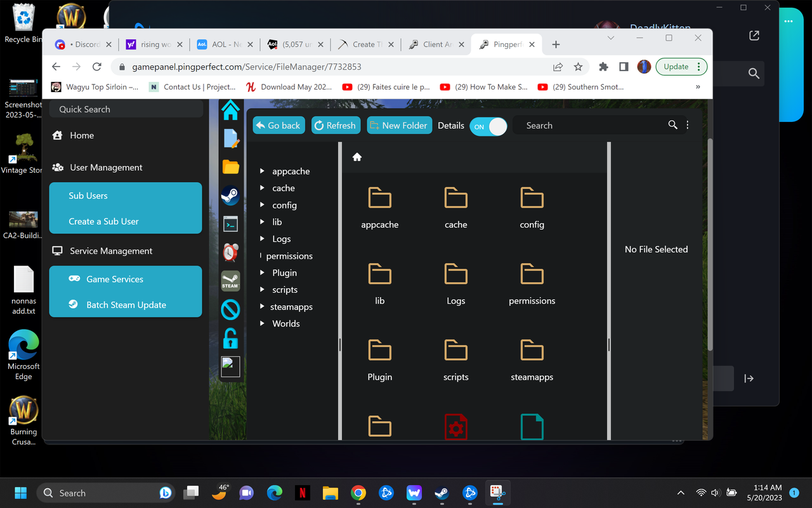Open Game Services in sidebar menu
This screenshot has height=508, width=812.
[x=115, y=279]
